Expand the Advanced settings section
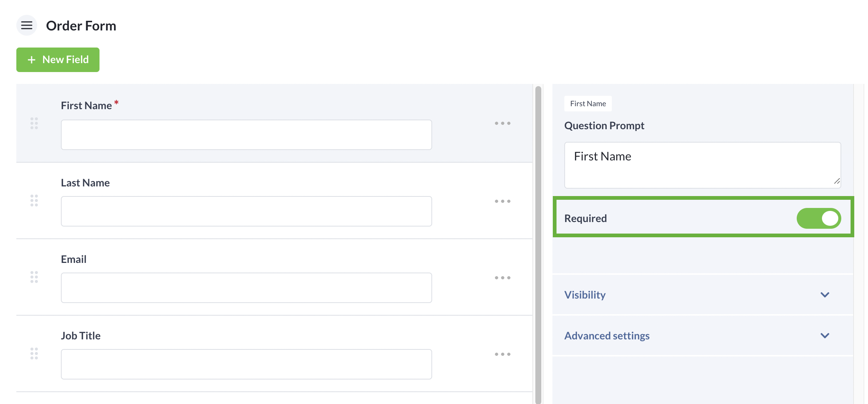The image size is (868, 404). (607, 336)
